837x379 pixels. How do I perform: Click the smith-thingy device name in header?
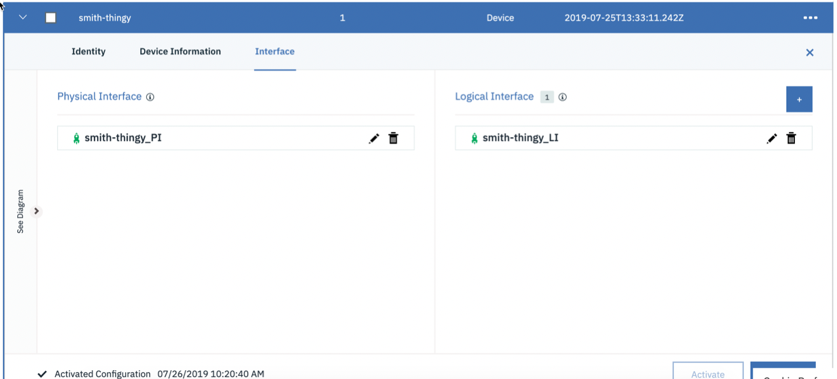pos(105,18)
